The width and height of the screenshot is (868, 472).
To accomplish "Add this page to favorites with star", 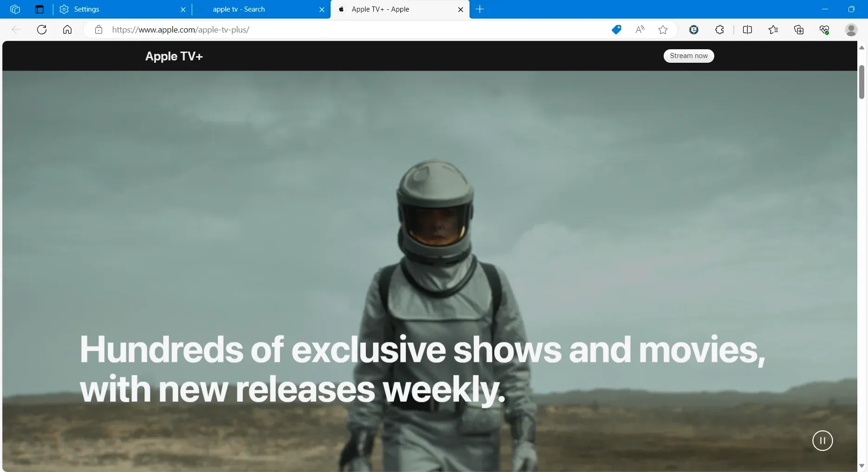I will pyautogui.click(x=663, y=30).
